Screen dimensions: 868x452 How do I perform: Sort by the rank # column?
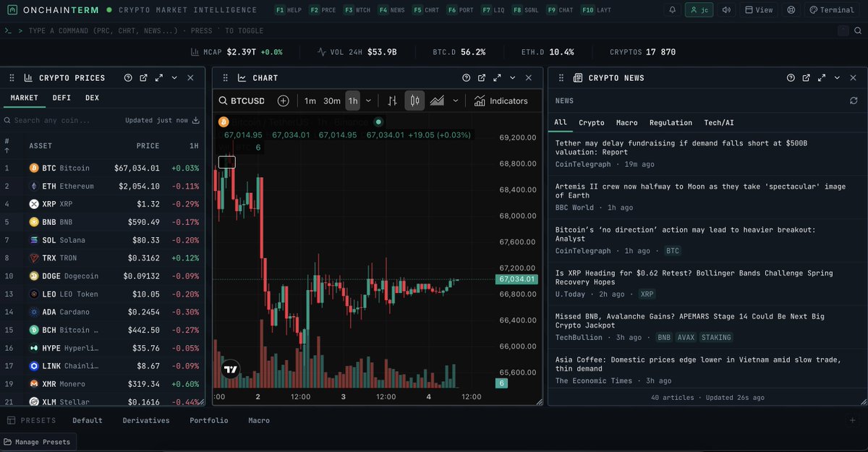[x=7, y=145]
